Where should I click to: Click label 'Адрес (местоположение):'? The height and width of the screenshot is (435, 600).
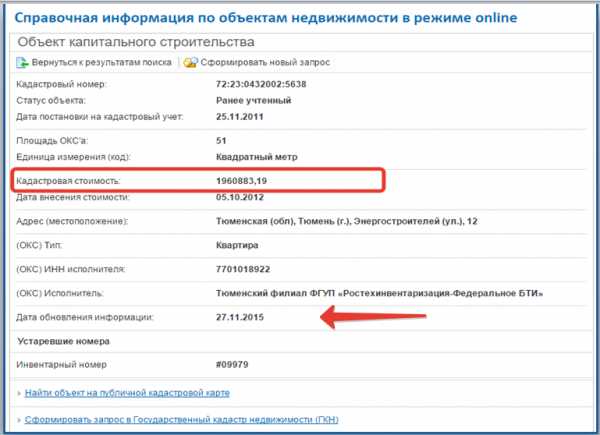tap(72, 221)
